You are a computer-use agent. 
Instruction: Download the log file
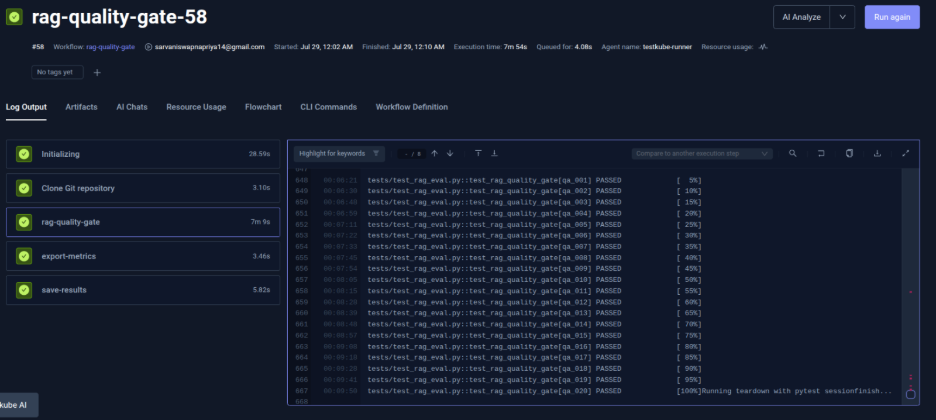click(878, 153)
